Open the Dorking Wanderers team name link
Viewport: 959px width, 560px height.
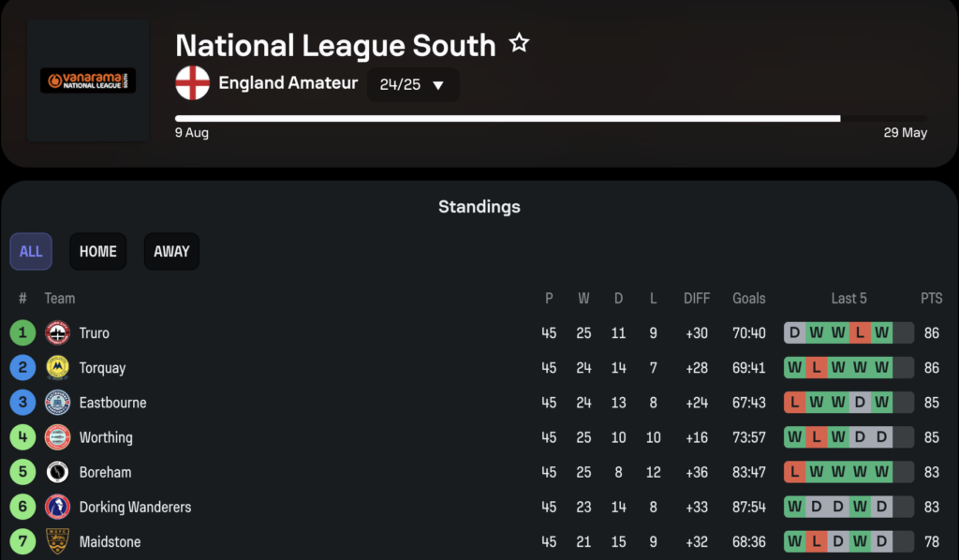coord(135,507)
